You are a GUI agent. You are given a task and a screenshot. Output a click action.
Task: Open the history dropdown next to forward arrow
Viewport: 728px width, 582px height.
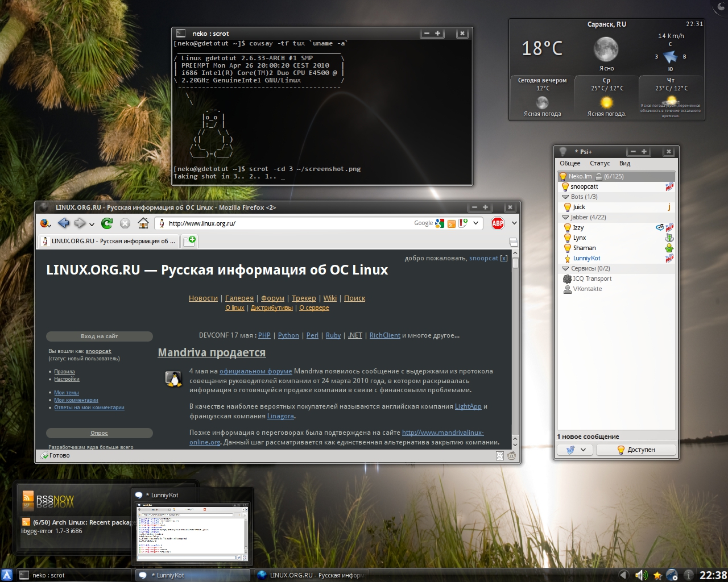pyautogui.click(x=92, y=224)
